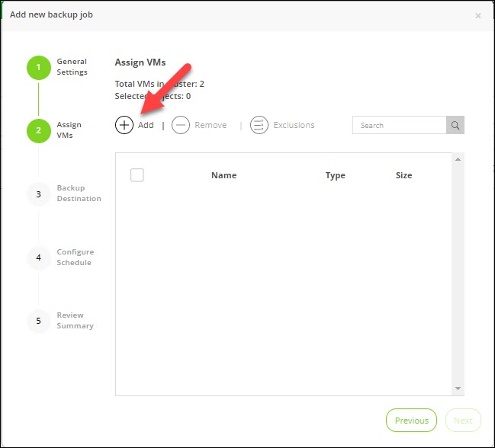Click the Add plus icon

pyautogui.click(x=124, y=125)
